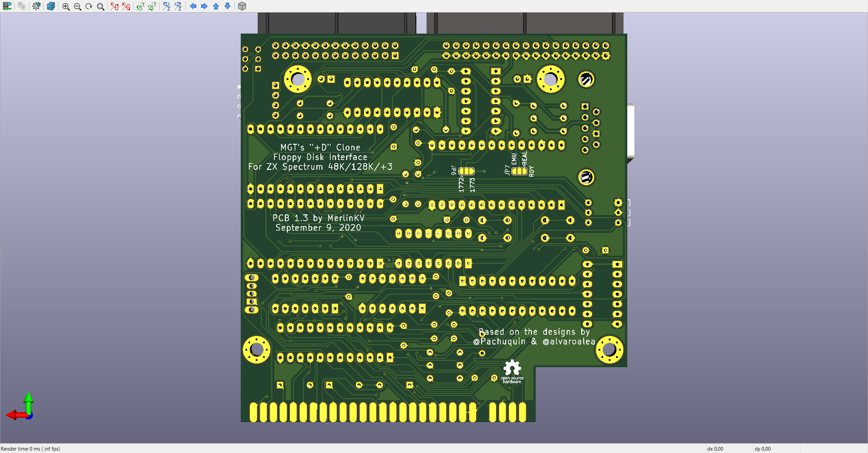Click the 'dx 0,00' status bar field

tap(715, 449)
